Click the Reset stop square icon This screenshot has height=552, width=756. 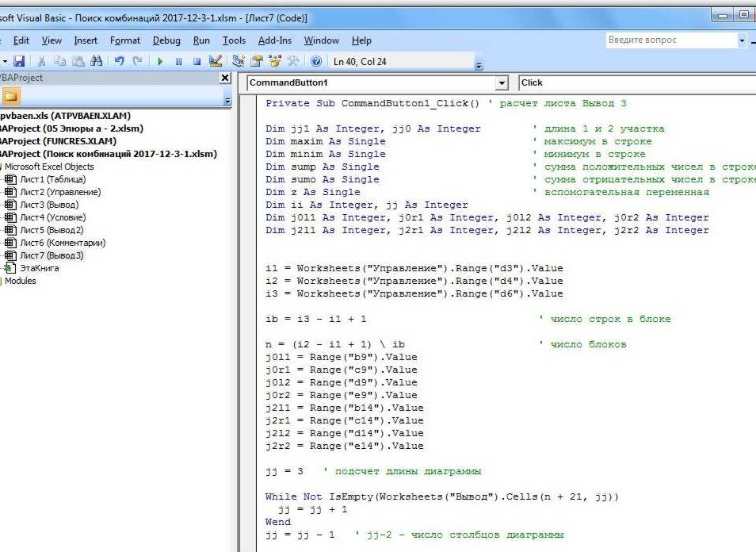click(x=197, y=61)
